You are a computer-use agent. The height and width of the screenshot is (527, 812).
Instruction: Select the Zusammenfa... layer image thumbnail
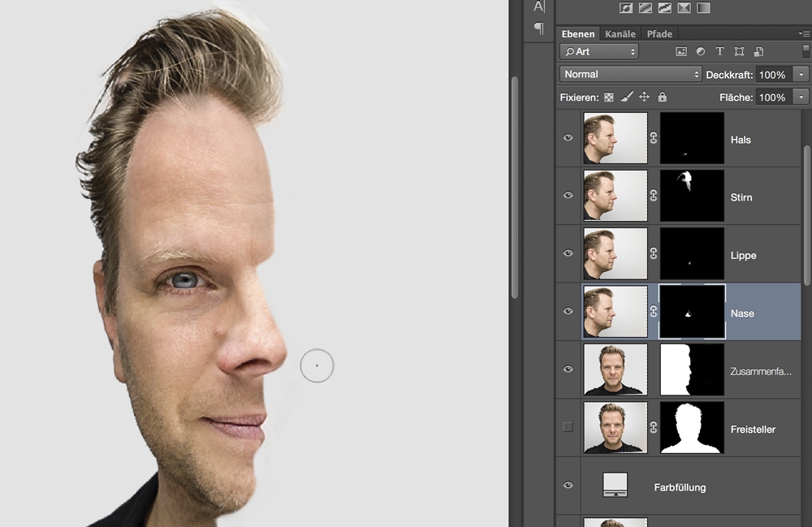[x=615, y=369]
